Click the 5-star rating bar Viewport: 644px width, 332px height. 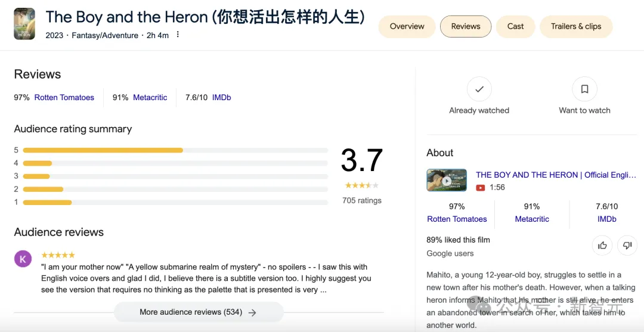click(x=175, y=150)
